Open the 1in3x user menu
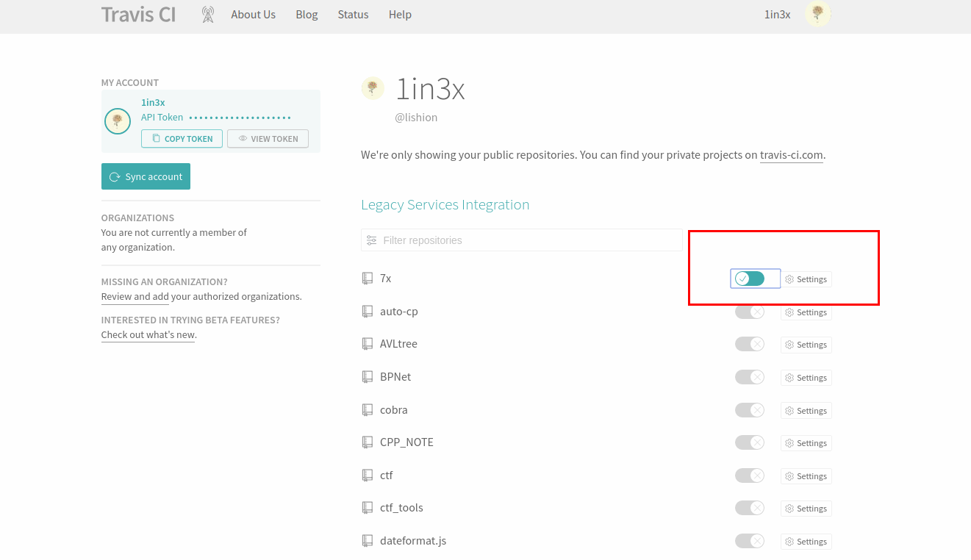The image size is (971, 560). [x=777, y=15]
